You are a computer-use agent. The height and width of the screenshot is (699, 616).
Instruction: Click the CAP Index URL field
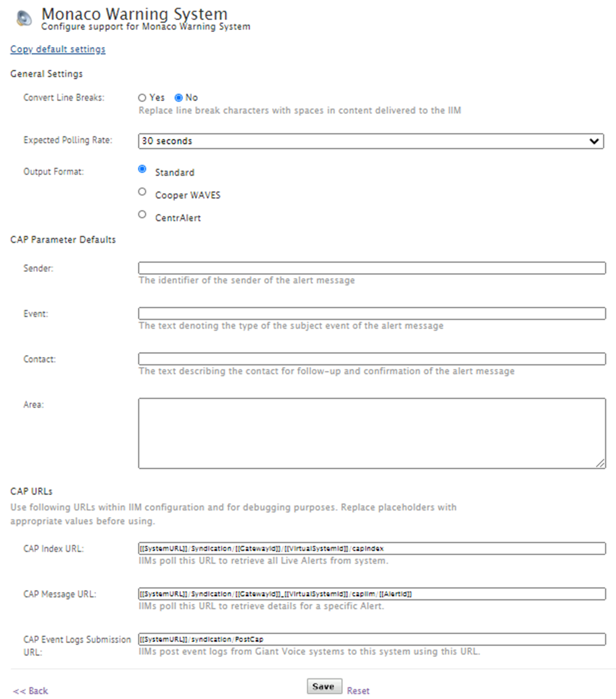372,548
